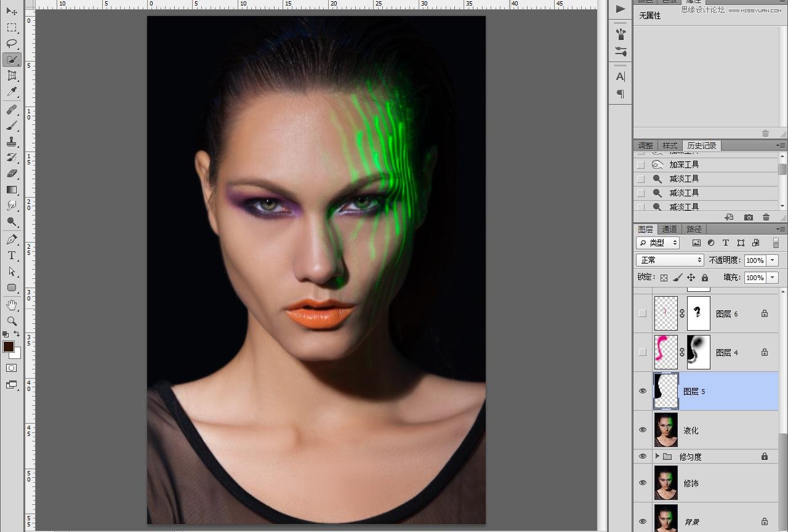
Task: Select the Gradient tool
Action: pyautogui.click(x=12, y=190)
